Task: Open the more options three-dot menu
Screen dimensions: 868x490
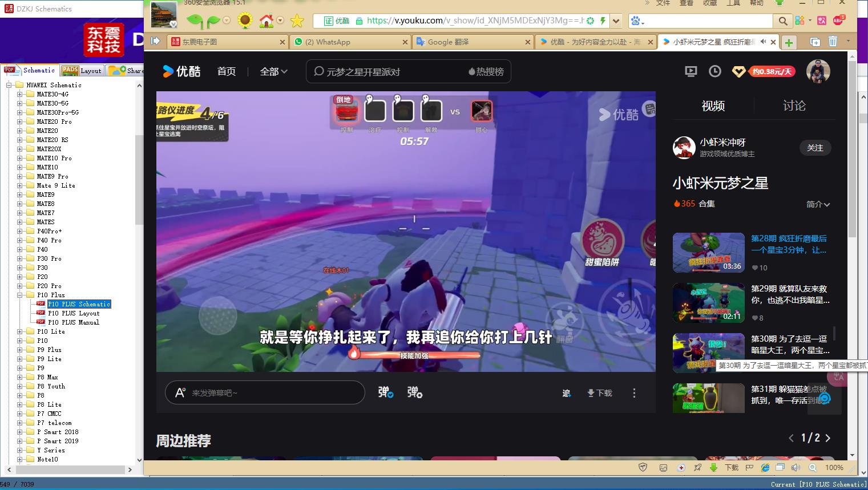Action: (634, 393)
